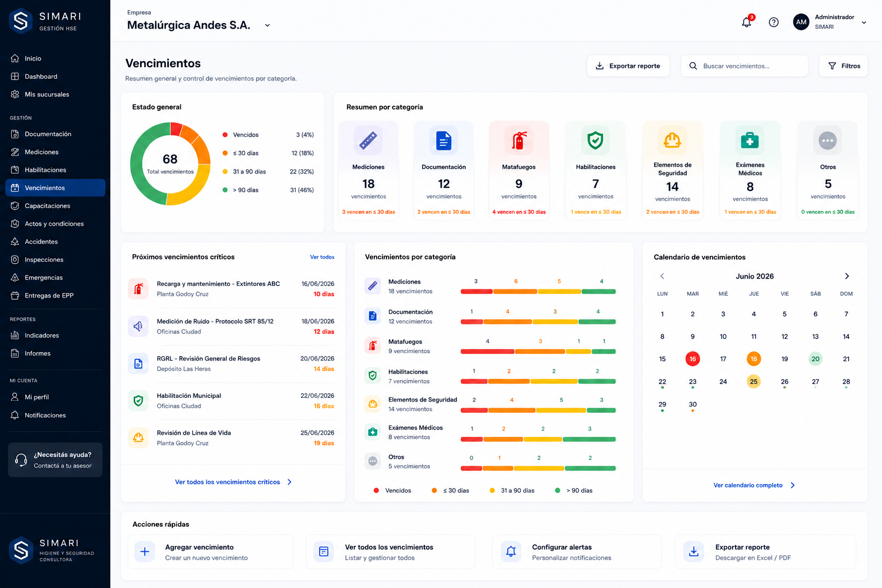This screenshot has height=588, width=882.
Task: Expand the Metalúrgica Andes S.A. company dropdown
Action: (x=267, y=25)
